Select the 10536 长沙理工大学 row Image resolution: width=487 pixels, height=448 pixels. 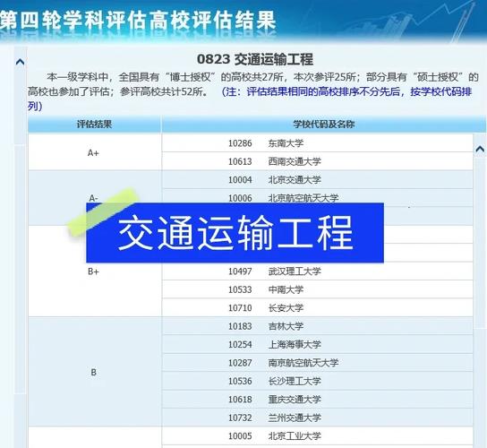(318, 381)
